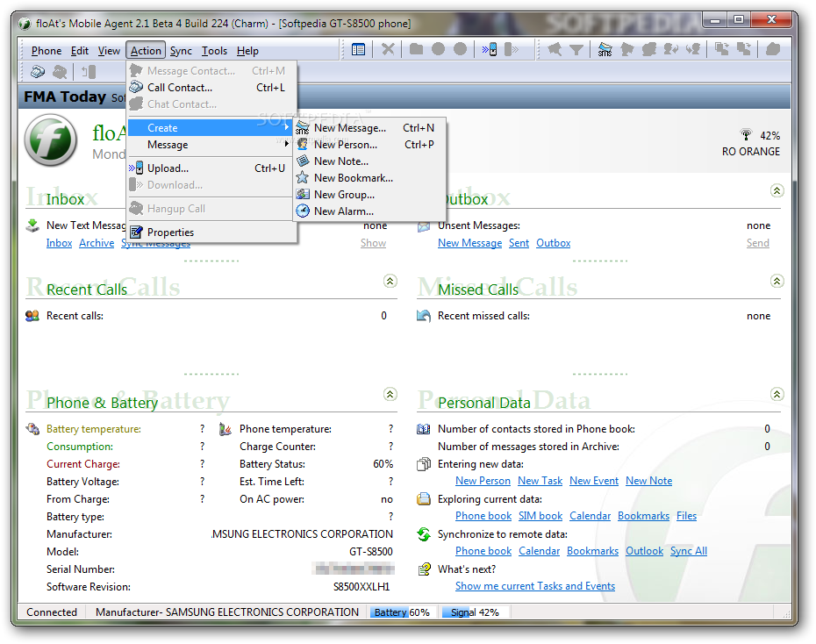
Task: Expand the Message submenu entry
Action: [x=211, y=145]
